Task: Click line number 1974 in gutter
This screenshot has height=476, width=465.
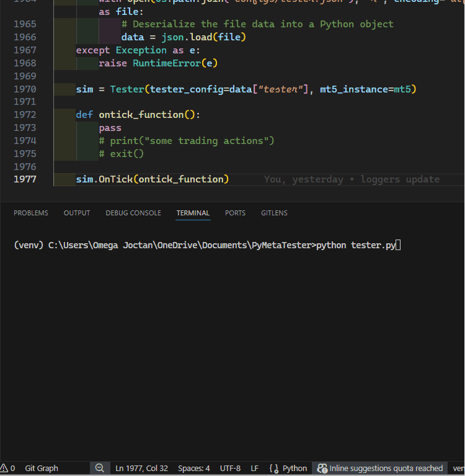Action: click(25, 141)
